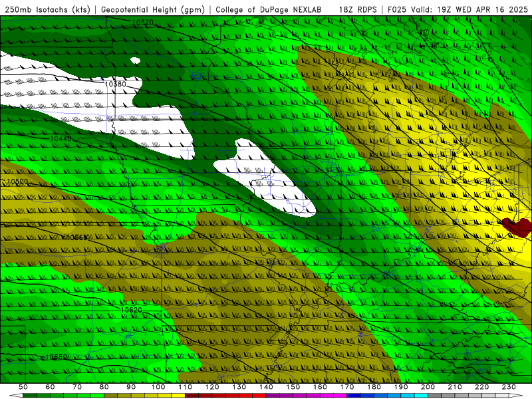Click the 10500 contour label

17,182
